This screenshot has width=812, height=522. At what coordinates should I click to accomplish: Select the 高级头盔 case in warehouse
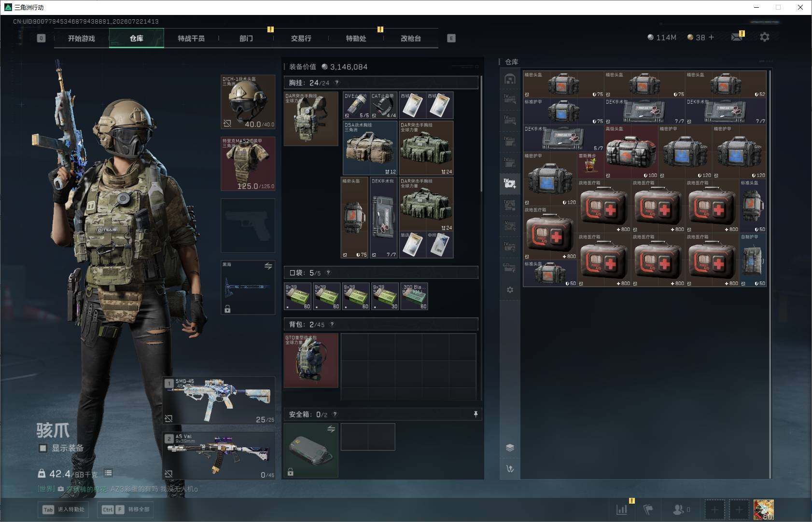[x=631, y=152]
